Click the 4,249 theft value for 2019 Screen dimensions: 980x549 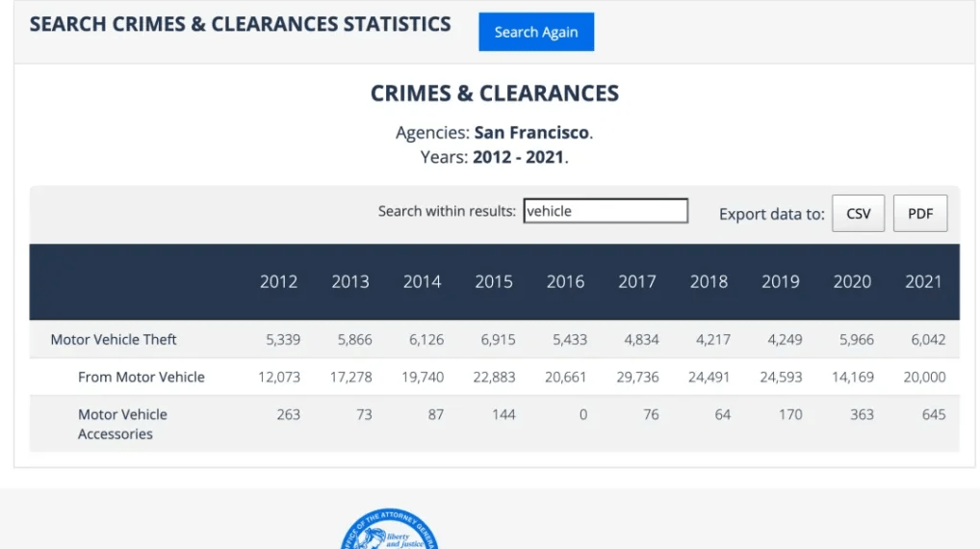(785, 340)
